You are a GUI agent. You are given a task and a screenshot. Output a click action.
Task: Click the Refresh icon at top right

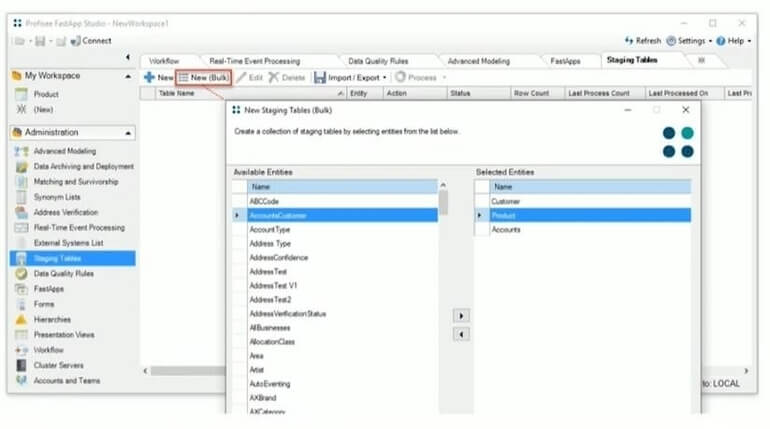pos(629,41)
